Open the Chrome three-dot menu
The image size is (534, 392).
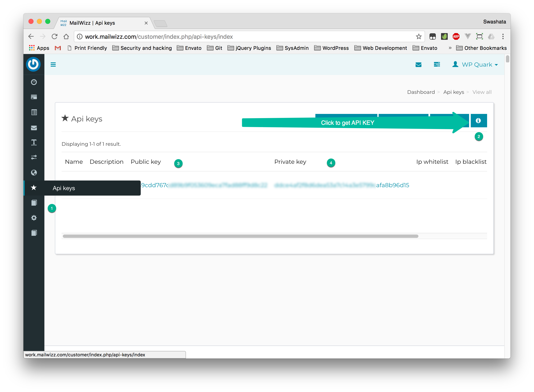pyautogui.click(x=503, y=36)
